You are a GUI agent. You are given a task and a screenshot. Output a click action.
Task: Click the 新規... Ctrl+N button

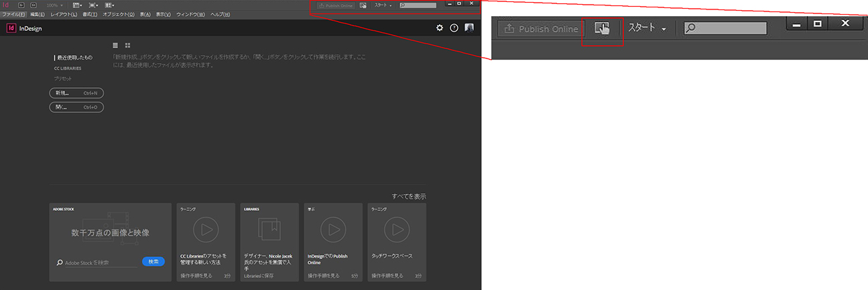[76, 93]
